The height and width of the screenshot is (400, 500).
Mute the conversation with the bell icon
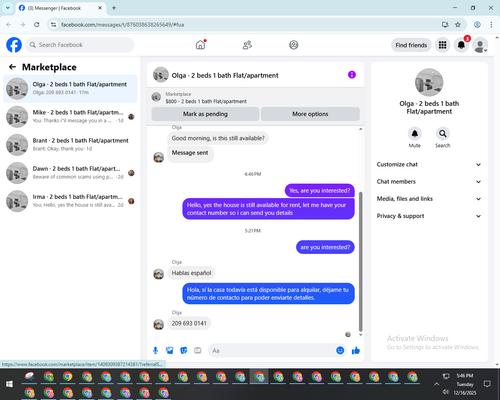(415, 134)
